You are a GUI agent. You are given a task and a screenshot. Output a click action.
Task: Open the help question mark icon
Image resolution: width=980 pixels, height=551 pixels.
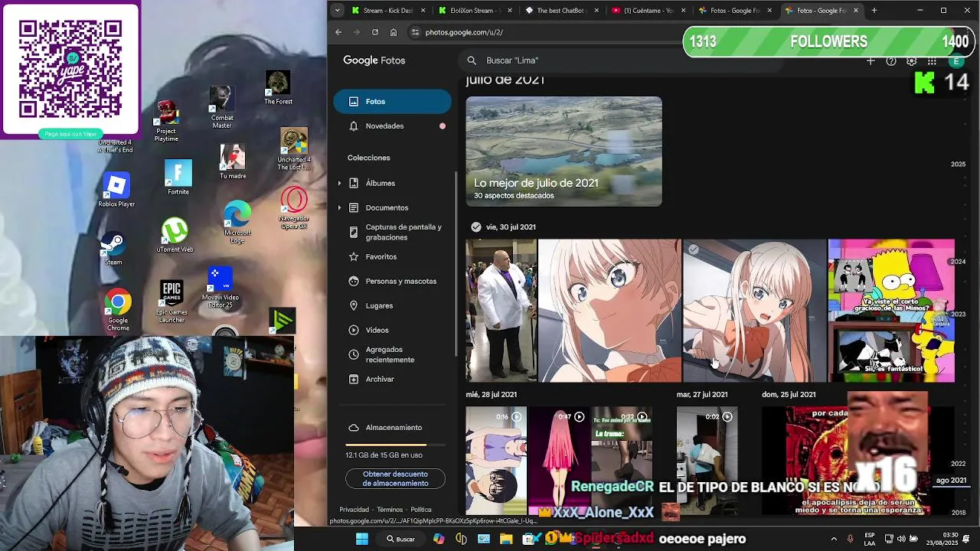tap(891, 61)
